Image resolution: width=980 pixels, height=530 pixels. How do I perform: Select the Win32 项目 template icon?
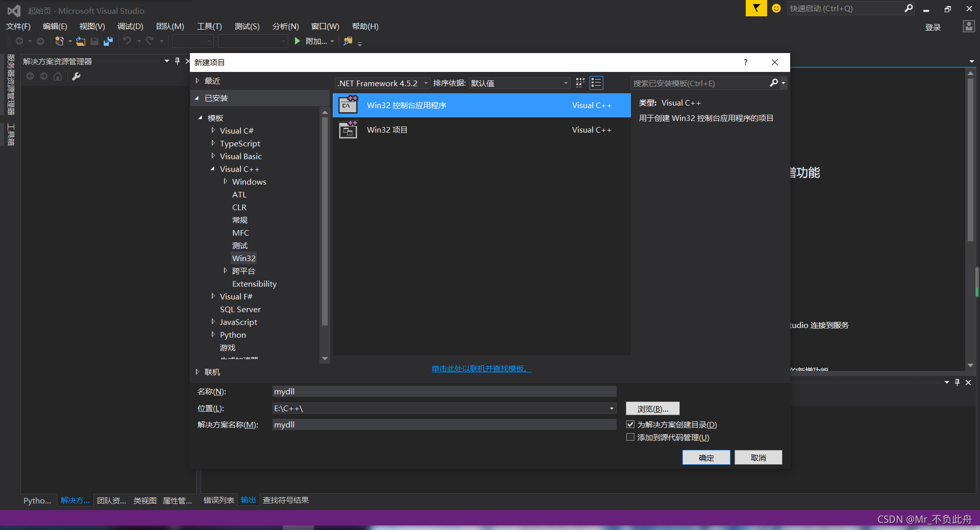coord(348,130)
